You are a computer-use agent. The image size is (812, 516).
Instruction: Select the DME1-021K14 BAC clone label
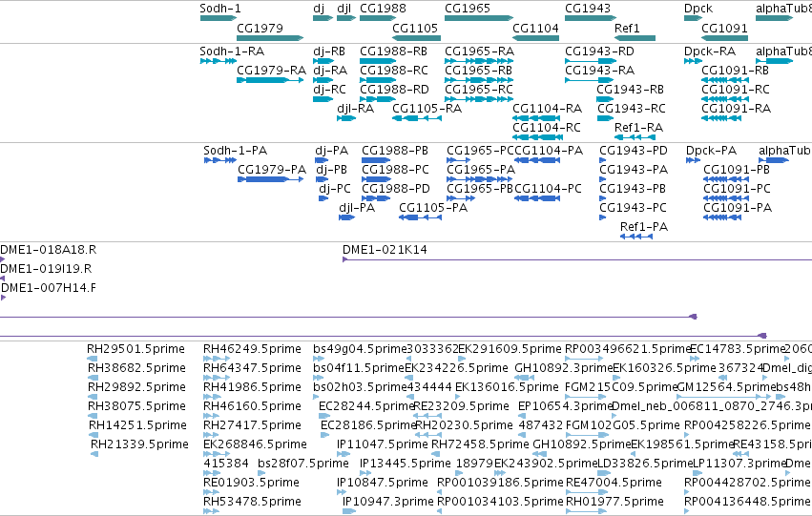(x=385, y=250)
